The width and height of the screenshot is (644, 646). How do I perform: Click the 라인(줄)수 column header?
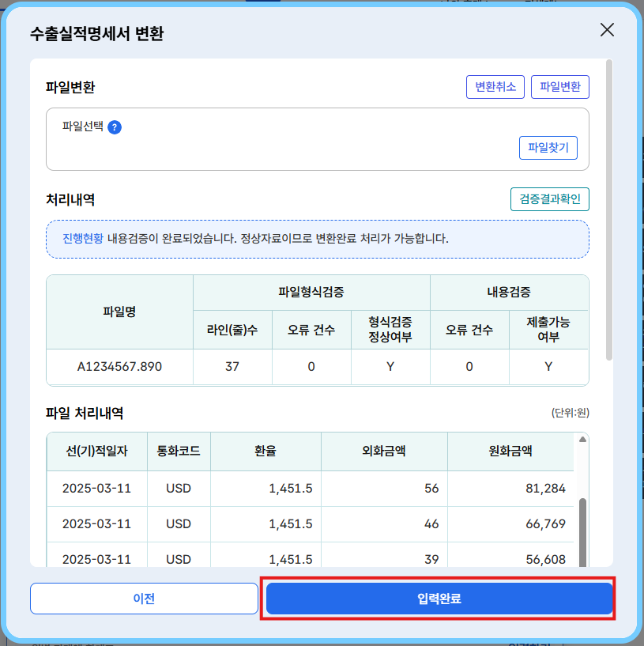(232, 330)
